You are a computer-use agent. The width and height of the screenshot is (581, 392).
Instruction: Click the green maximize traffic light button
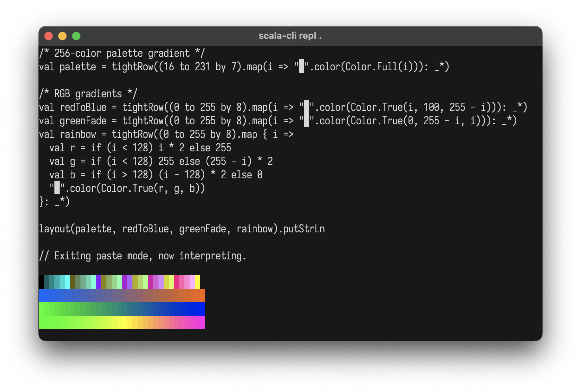76,36
